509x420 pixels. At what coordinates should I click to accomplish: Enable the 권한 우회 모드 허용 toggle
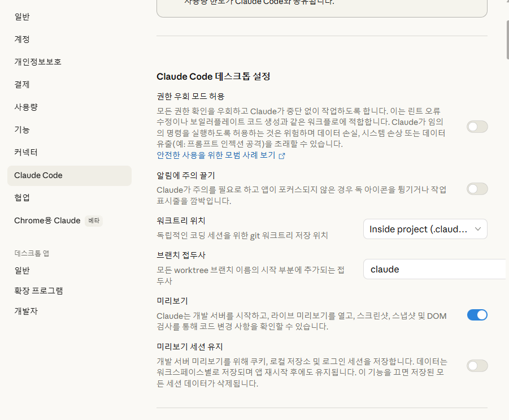pos(477,127)
